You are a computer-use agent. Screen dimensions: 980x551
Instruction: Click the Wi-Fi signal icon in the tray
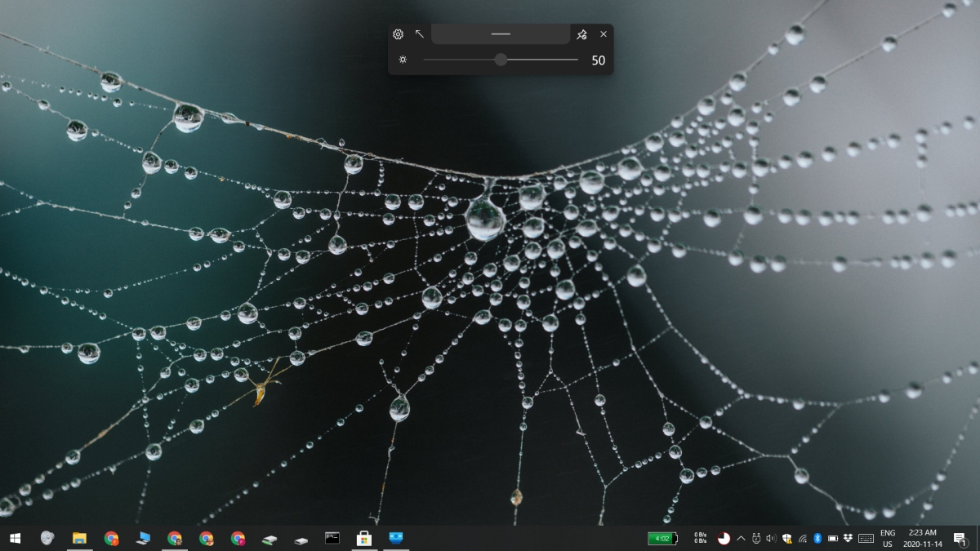802,539
